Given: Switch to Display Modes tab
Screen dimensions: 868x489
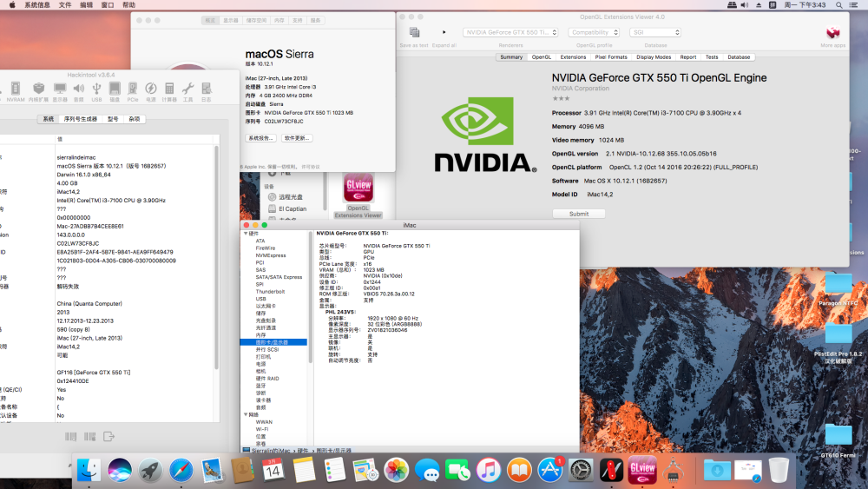Looking at the screenshot, I should point(654,57).
